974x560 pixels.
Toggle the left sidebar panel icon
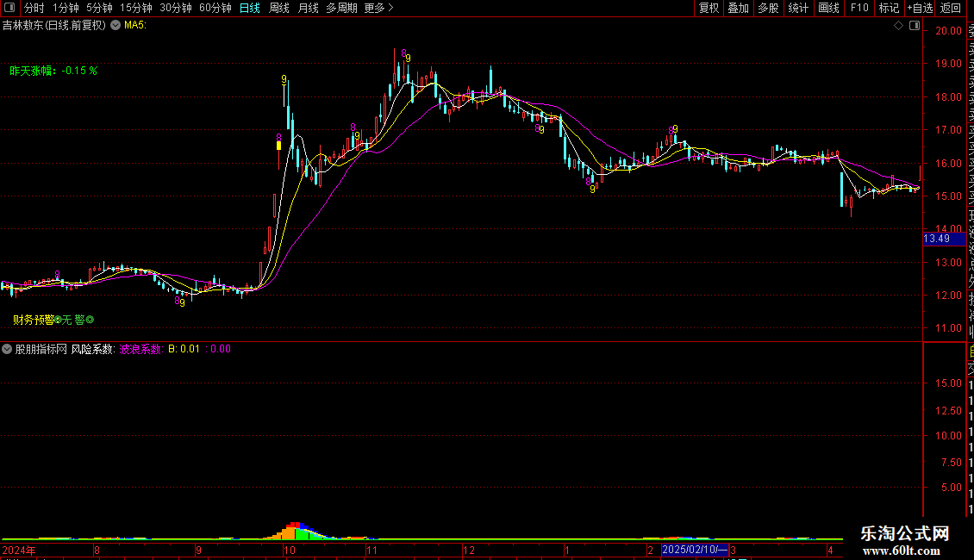click(x=9, y=8)
